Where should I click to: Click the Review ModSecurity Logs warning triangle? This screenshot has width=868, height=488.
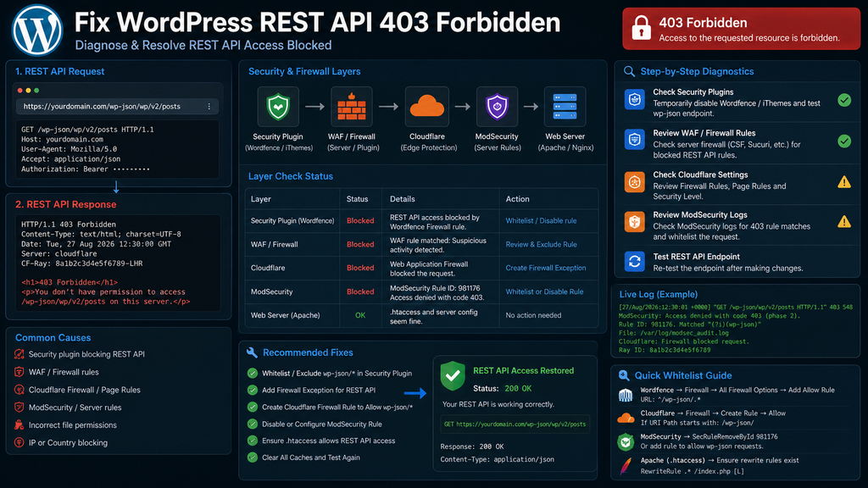pyautogui.click(x=844, y=222)
